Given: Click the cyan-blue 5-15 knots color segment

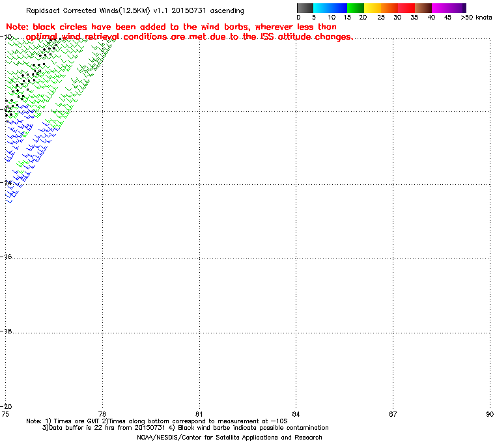Looking at the screenshot, I should tap(330, 8).
